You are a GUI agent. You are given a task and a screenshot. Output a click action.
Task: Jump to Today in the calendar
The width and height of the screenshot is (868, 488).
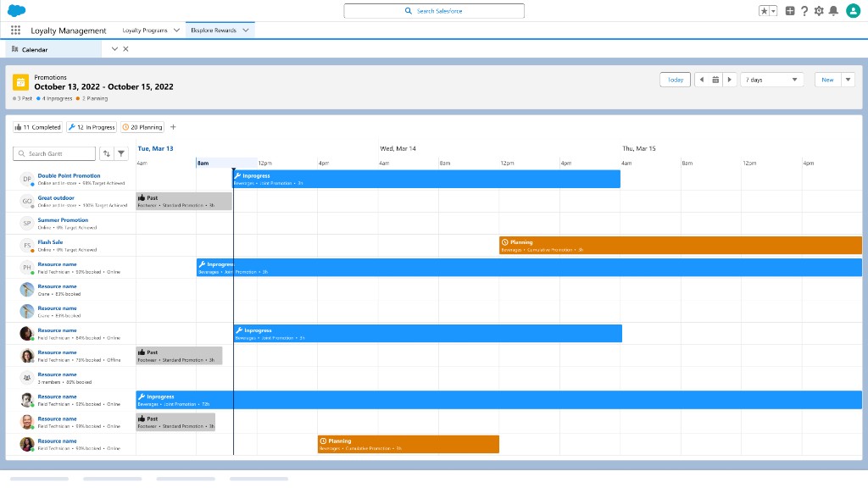click(675, 80)
